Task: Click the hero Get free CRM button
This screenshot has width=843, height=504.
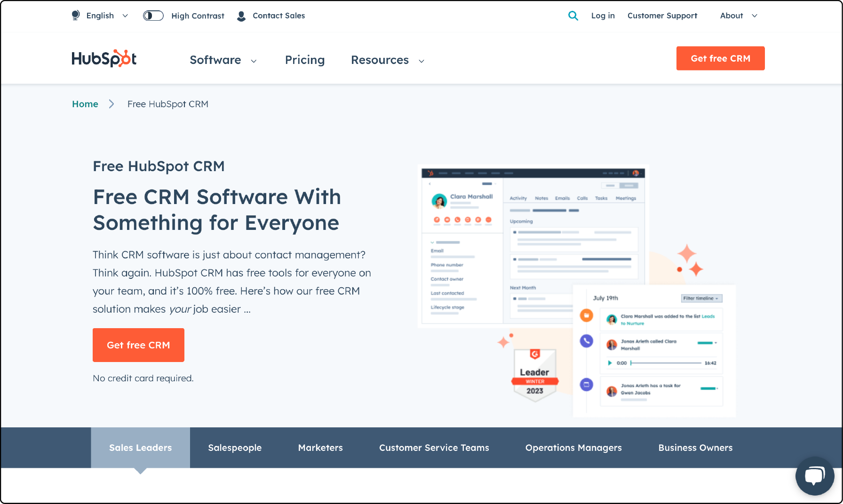Action: tap(138, 345)
